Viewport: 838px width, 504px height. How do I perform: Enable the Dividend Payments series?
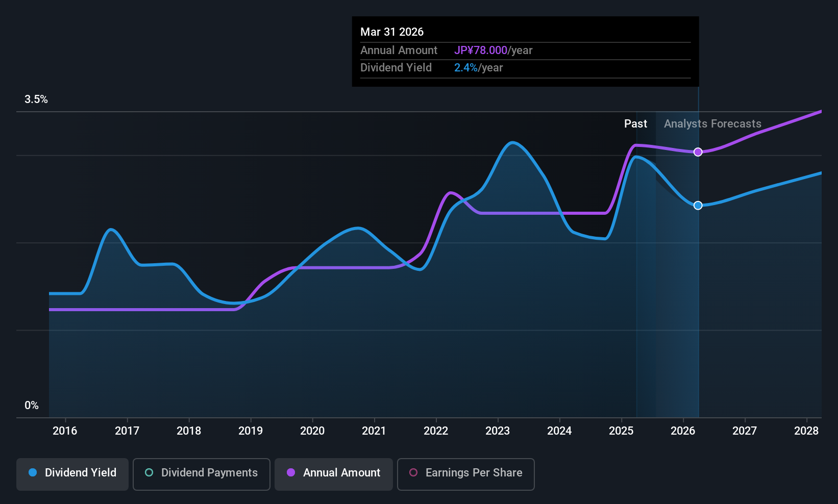tap(202, 474)
